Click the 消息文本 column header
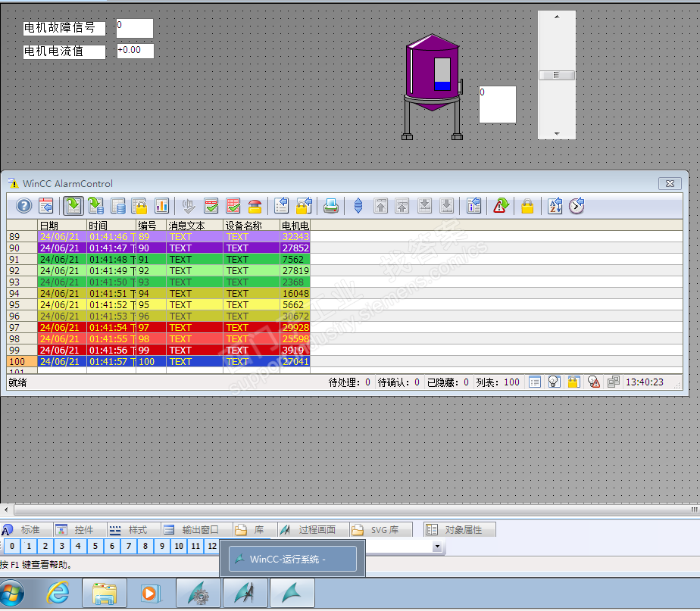 click(x=195, y=226)
